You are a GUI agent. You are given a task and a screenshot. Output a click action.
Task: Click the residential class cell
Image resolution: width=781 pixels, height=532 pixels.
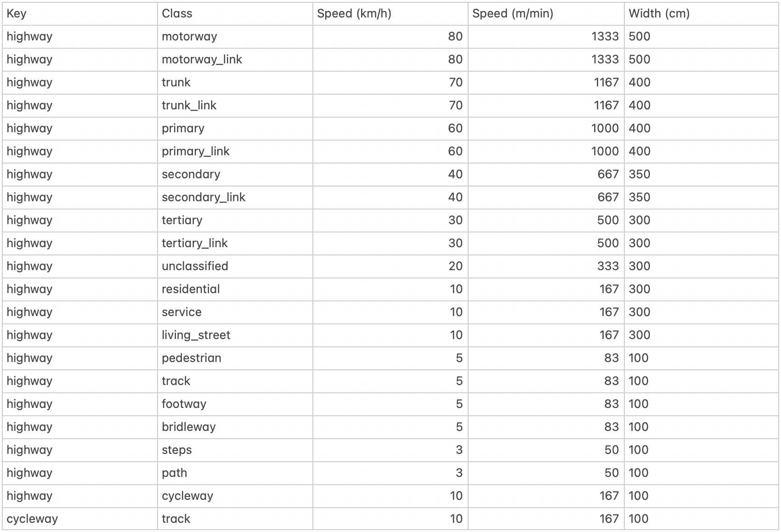tap(191, 289)
